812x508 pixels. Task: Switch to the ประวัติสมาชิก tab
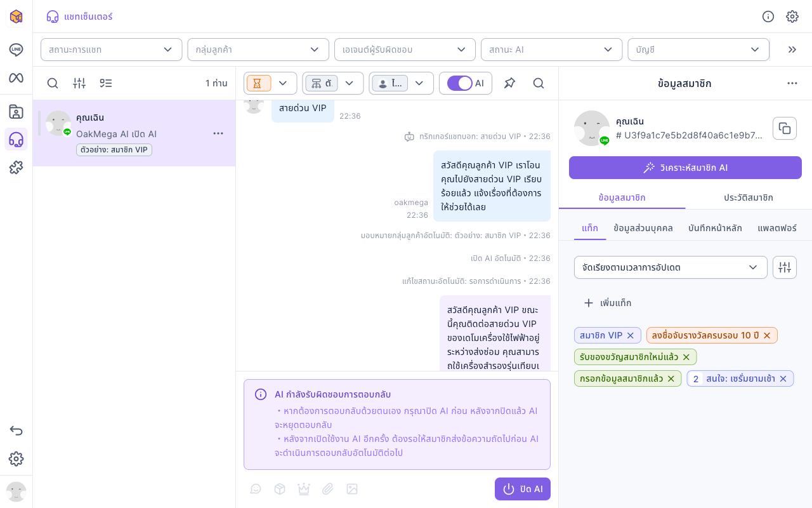749,197
